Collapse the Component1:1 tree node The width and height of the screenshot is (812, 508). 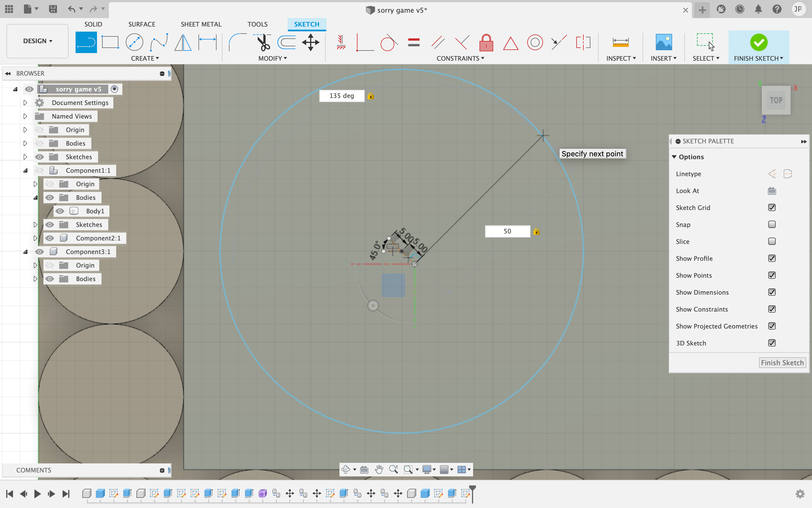(25, 170)
